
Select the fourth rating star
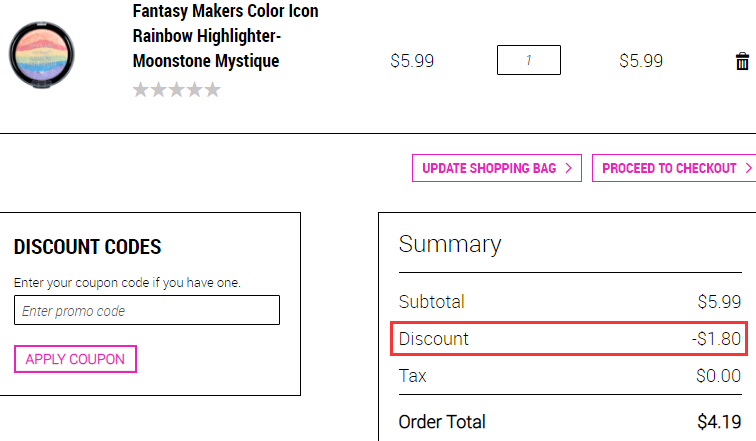coord(195,90)
